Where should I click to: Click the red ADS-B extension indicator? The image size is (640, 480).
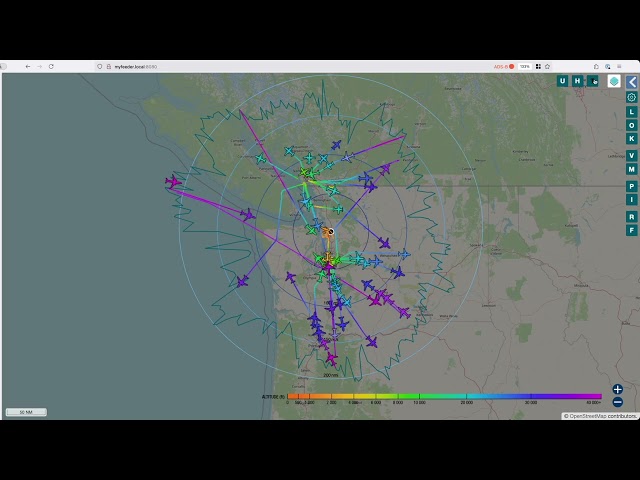[504, 67]
